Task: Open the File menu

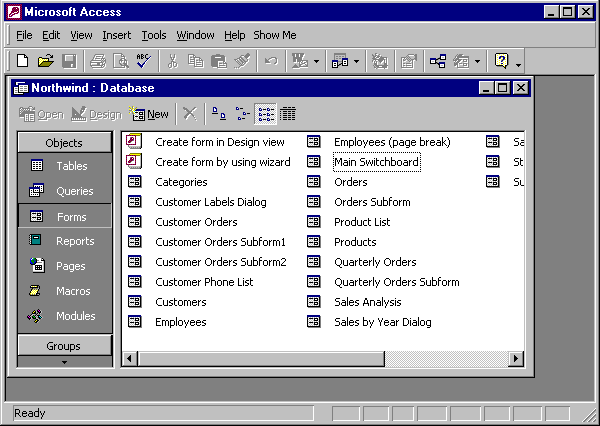Action: (24, 35)
